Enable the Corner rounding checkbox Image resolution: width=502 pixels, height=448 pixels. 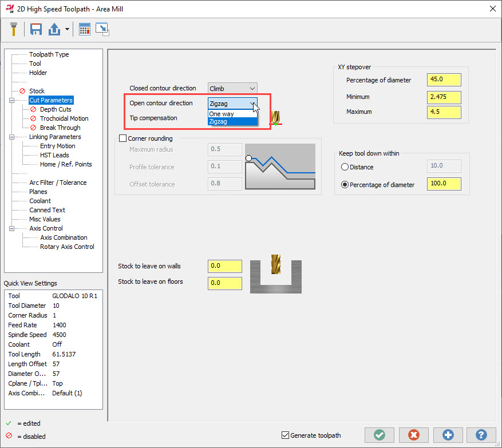coord(122,138)
